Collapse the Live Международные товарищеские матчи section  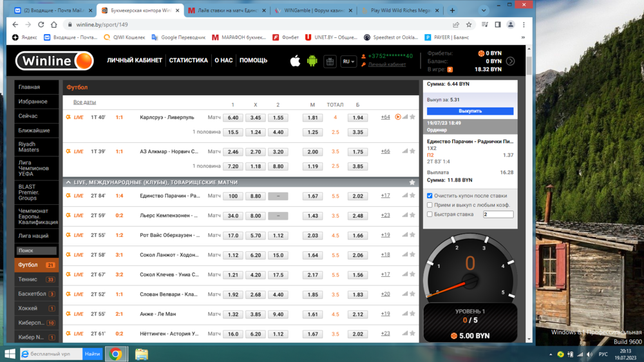pyautogui.click(x=68, y=182)
